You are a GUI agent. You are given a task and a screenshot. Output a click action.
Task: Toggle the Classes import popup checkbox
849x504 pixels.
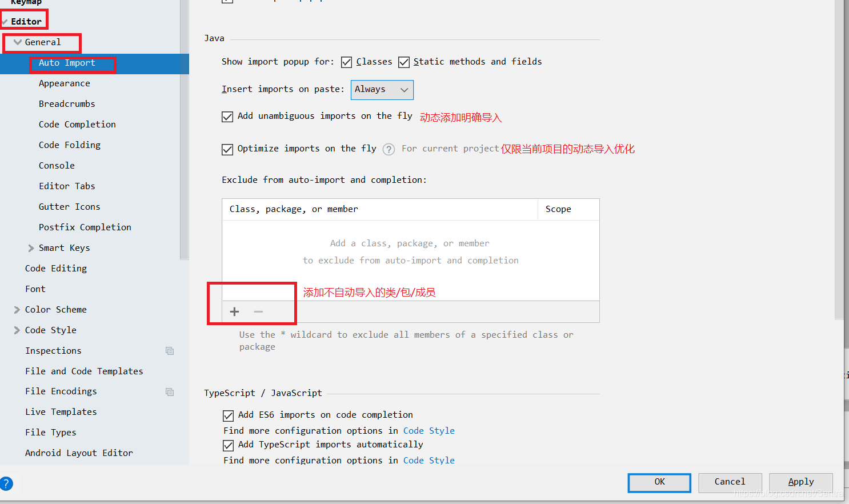(346, 62)
